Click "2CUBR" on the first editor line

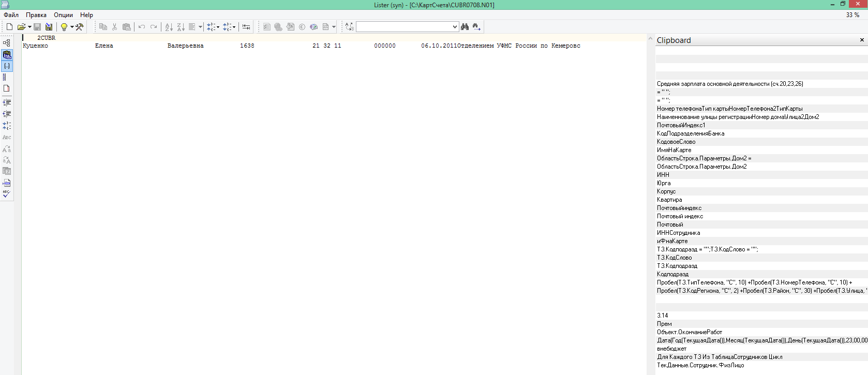(x=46, y=38)
